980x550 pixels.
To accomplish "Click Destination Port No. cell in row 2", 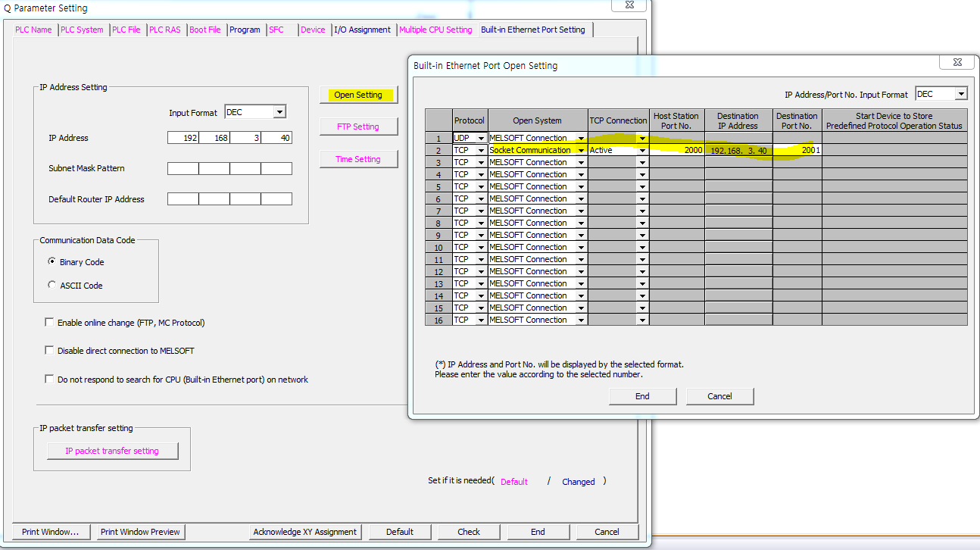I will tap(797, 150).
